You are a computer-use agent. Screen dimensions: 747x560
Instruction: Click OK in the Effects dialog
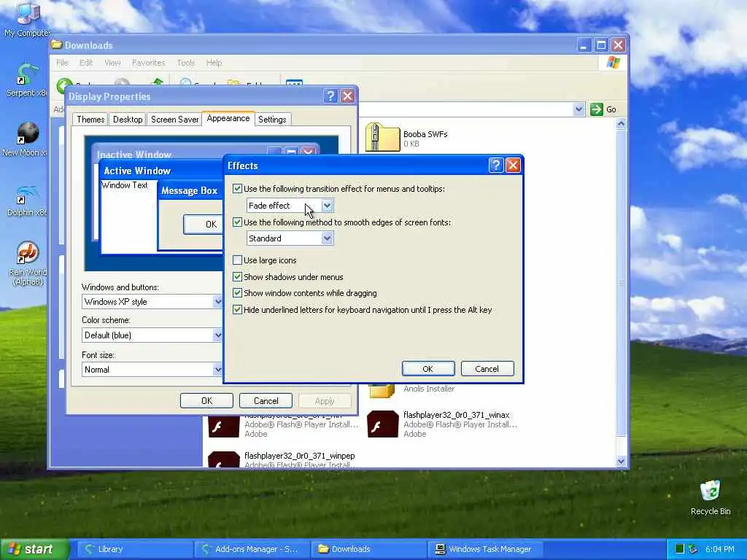point(427,368)
